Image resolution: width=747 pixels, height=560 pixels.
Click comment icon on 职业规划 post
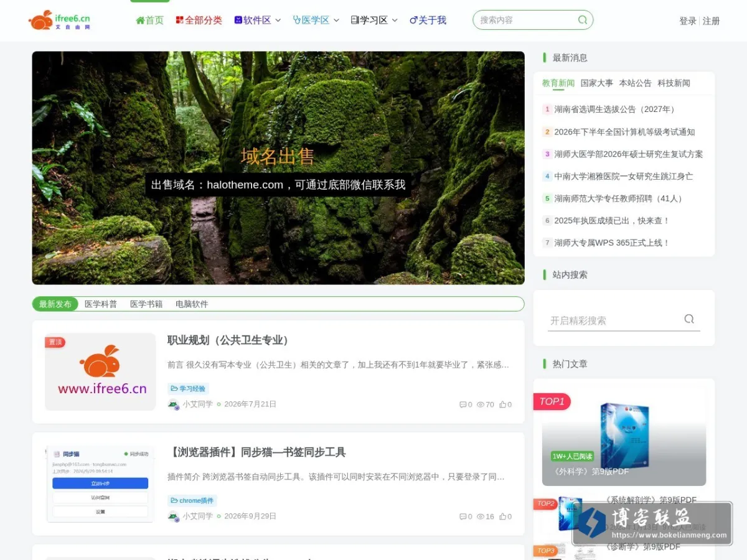click(463, 404)
